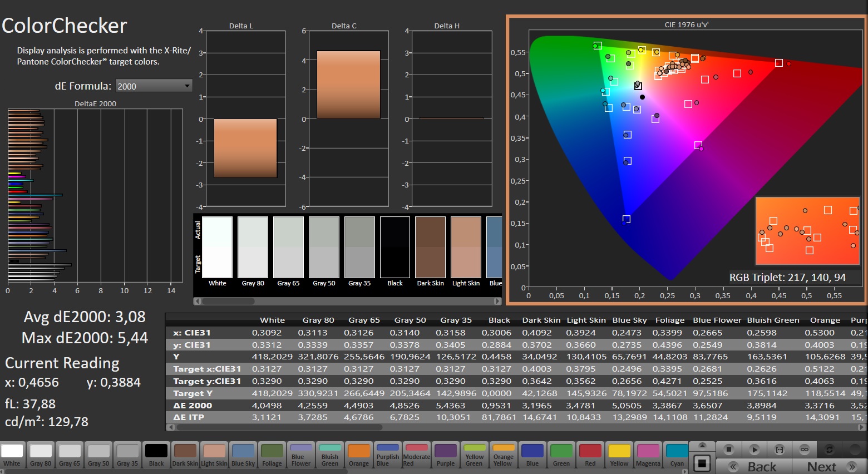Pick the Gray 50 patch button

pos(98,455)
